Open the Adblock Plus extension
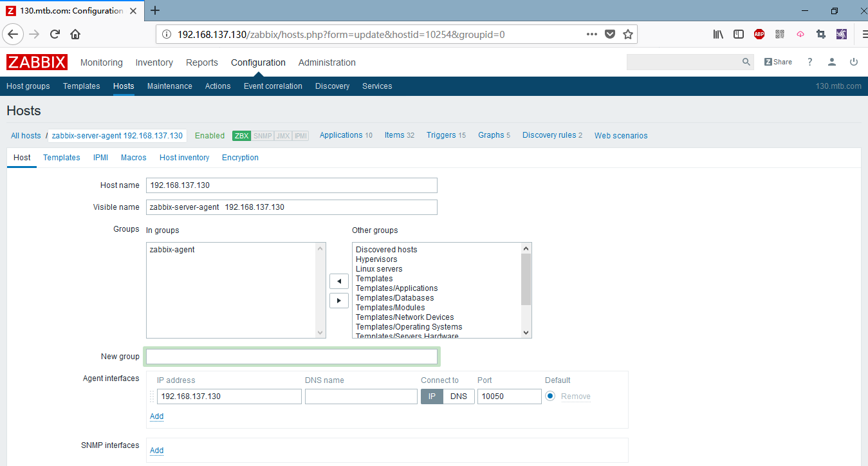 pos(759,34)
